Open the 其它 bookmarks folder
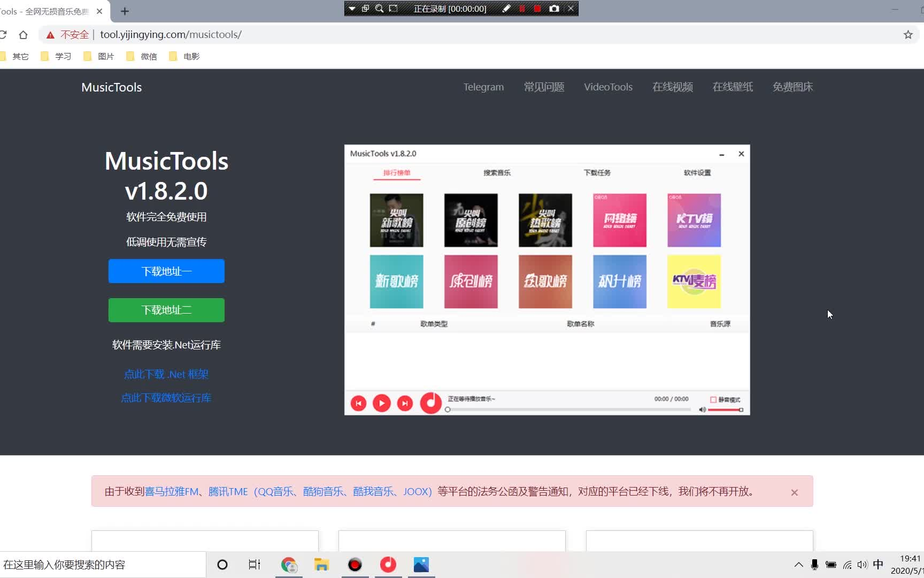This screenshot has height=578, width=924. [15, 56]
